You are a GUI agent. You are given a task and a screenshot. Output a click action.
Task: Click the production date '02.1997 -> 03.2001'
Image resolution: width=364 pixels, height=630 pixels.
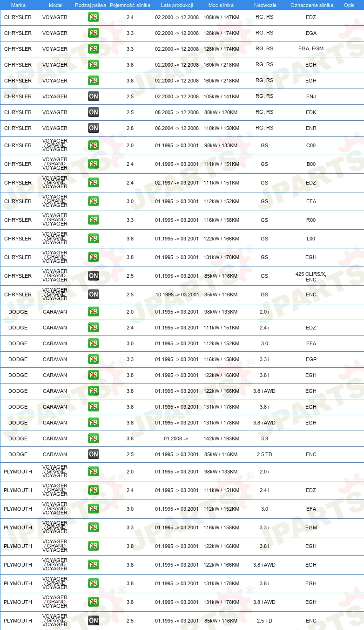(x=177, y=183)
